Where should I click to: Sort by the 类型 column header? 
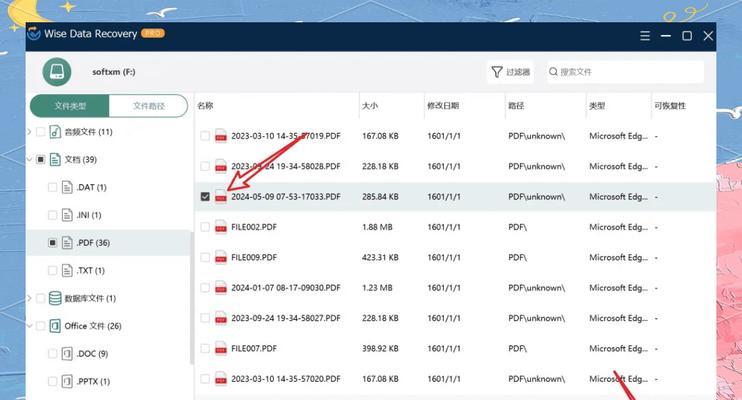pos(597,106)
